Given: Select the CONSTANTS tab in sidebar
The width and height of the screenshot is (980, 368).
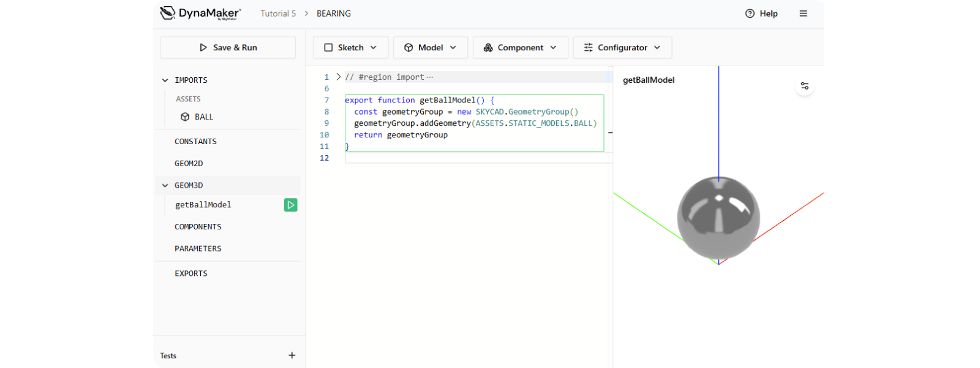Looking at the screenshot, I should 195,142.
